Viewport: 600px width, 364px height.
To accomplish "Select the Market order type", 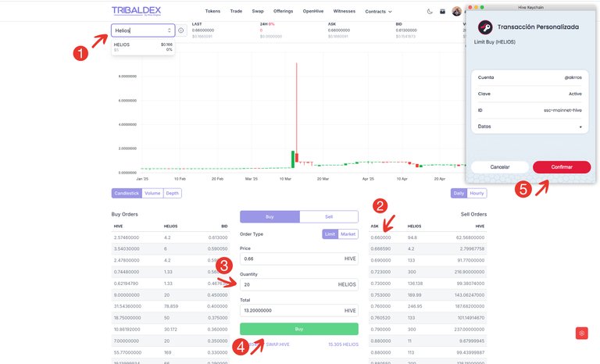I will [x=348, y=234].
